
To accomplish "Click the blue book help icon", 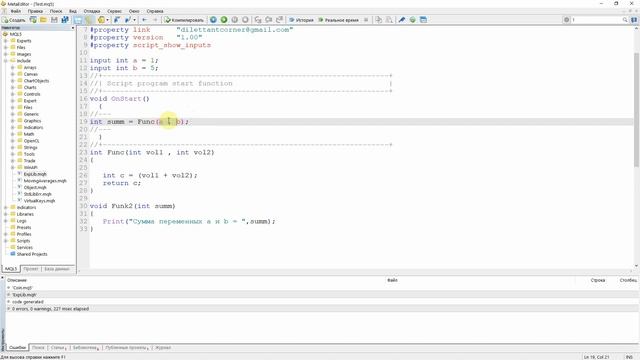I will point(634,20).
